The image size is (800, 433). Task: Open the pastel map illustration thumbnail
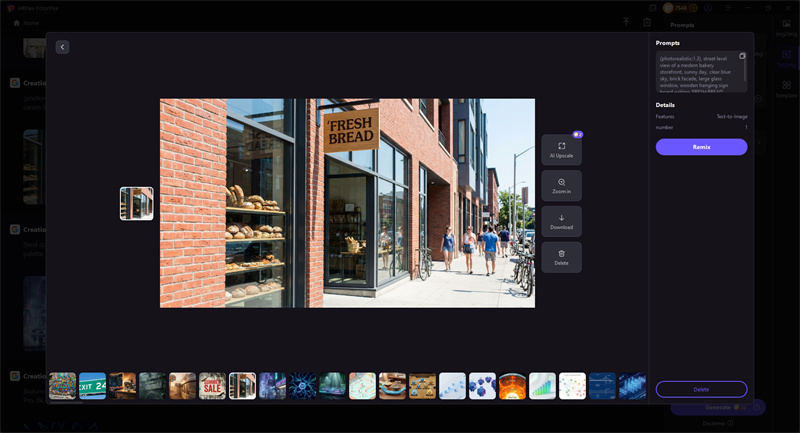[362, 386]
